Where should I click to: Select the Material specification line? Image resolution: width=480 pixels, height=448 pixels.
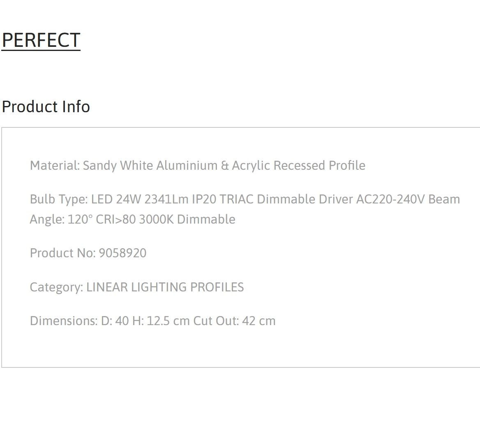click(197, 165)
